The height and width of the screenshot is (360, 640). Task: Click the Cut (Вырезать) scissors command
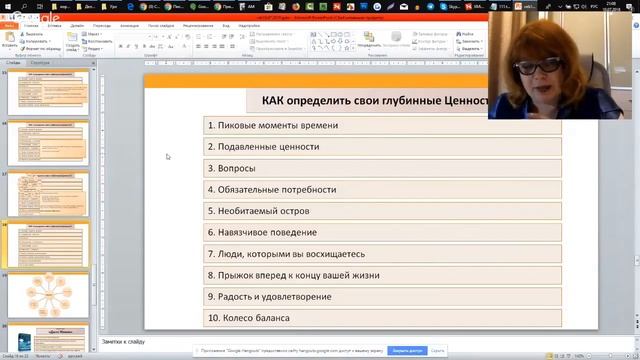pyautogui.click(x=31, y=34)
